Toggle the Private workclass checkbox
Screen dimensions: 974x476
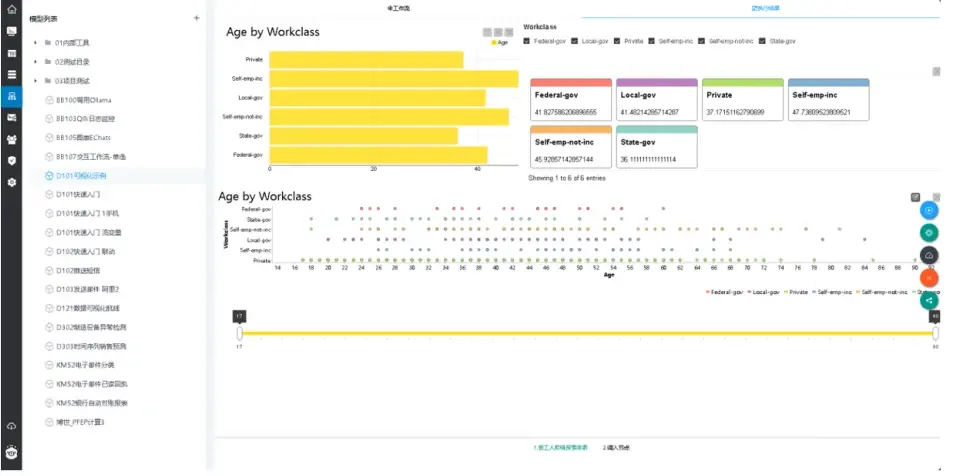616,41
